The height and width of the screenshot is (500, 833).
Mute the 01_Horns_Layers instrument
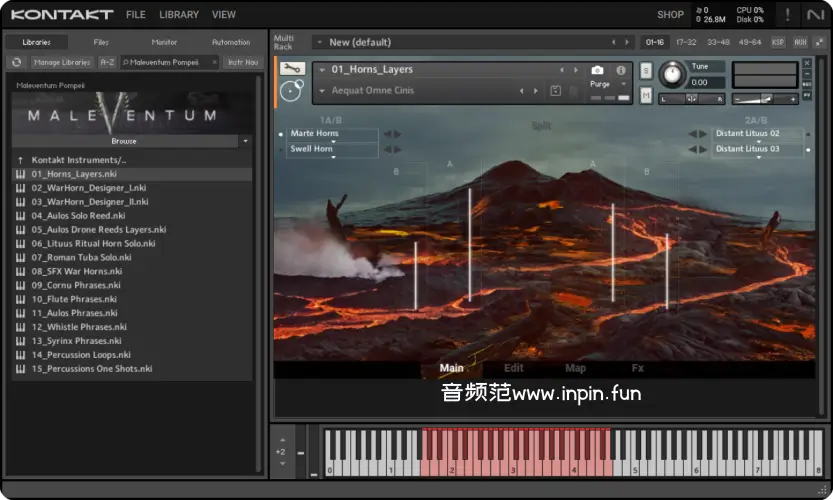coord(646,94)
